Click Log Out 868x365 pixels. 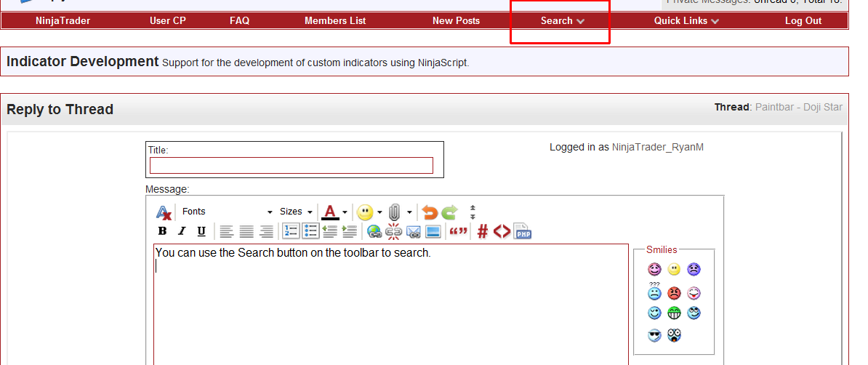point(803,20)
